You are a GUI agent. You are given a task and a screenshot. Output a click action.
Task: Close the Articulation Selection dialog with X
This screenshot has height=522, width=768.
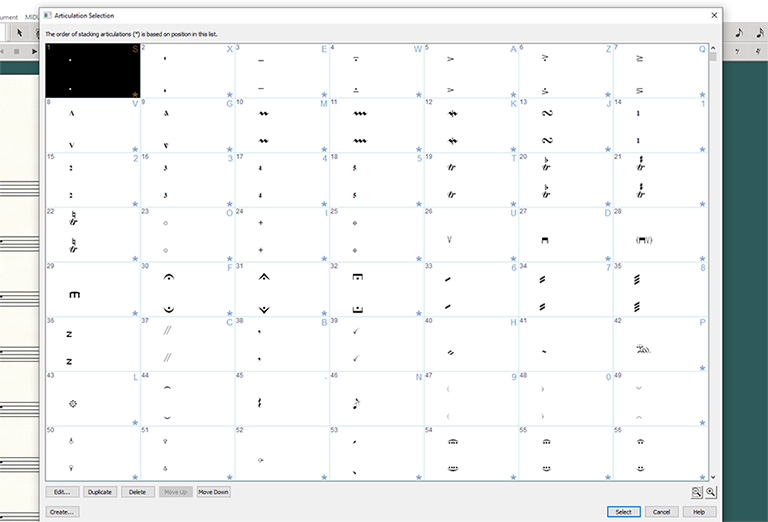pyautogui.click(x=713, y=15)
